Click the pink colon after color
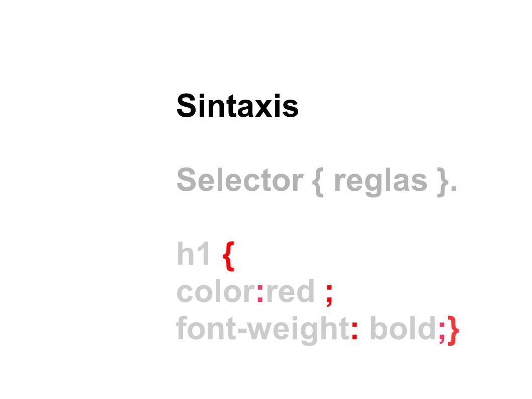The image size is (532, 399). point(260,294)
